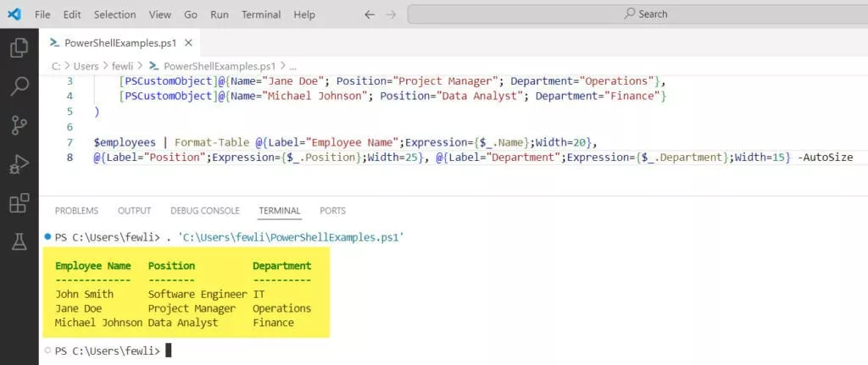Click the script path in terminal command

[x=290, y=238]
